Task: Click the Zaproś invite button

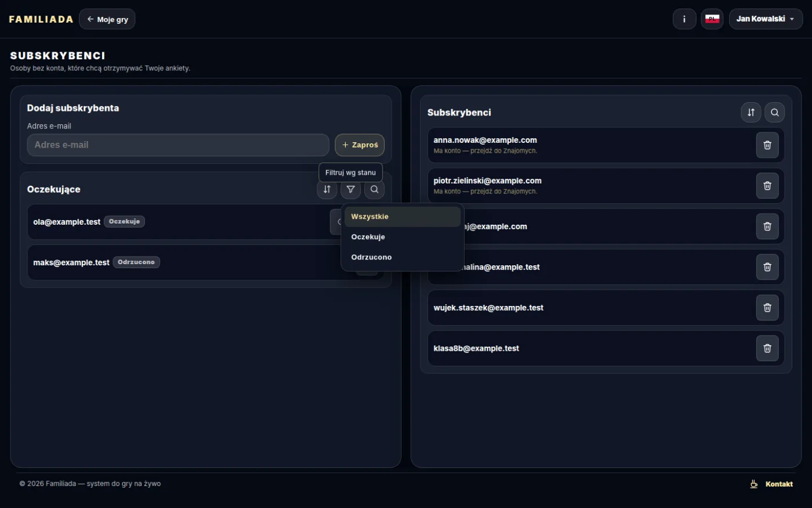Action: coord(360,145)
